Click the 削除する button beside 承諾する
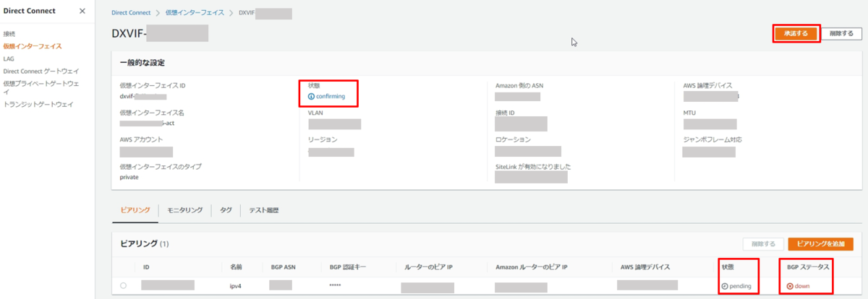This screenshot has width=868, height=299. [843, 33]
